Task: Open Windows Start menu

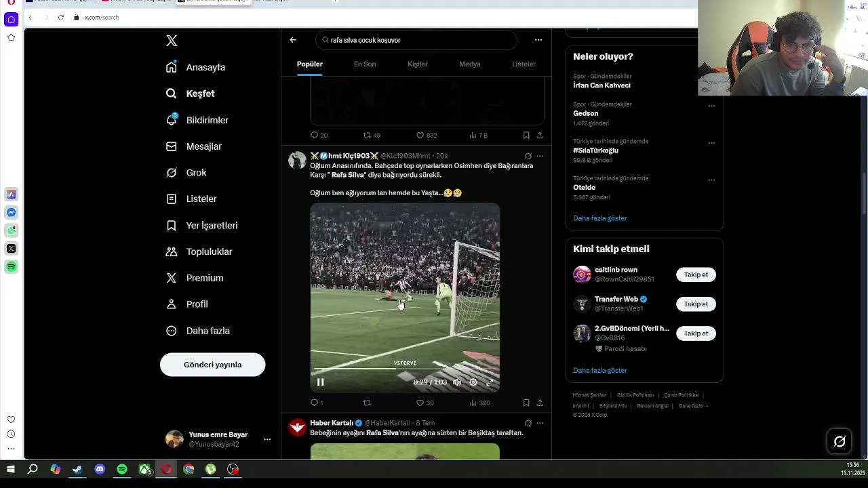Action: pyautogui.click(x=11, y=469)
